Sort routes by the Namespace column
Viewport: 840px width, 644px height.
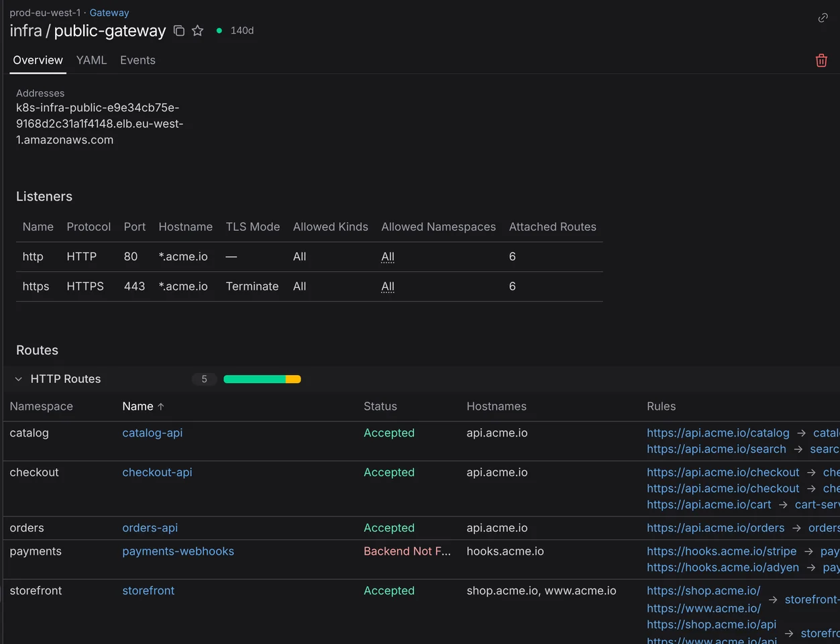41,407
